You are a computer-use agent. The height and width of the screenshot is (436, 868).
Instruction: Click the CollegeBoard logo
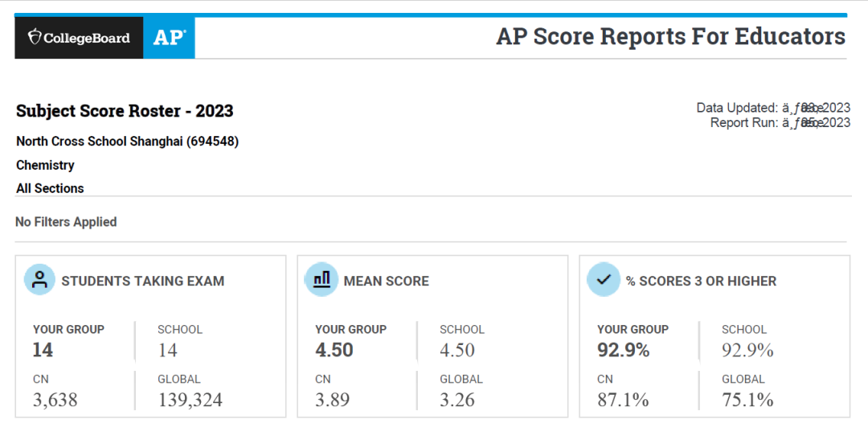pos(79,38)
